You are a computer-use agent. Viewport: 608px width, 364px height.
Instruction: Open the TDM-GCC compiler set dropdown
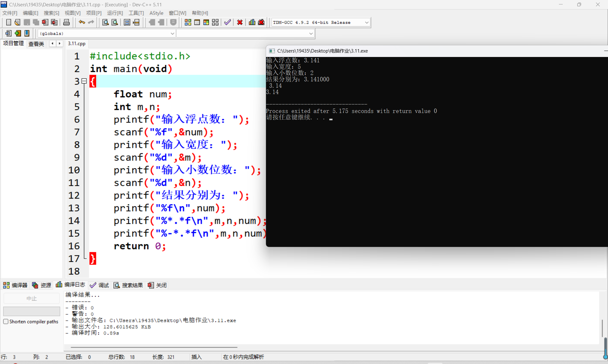pos(366,22)
